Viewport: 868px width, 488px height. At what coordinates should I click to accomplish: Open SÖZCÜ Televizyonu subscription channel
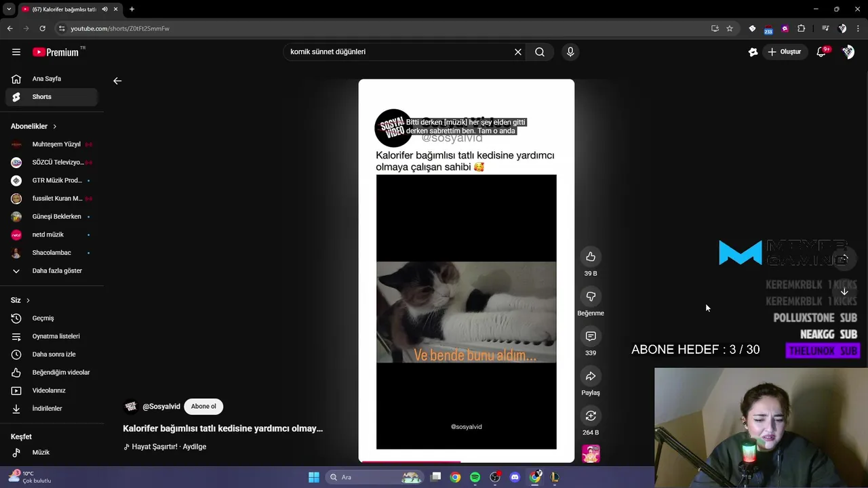(52, 162)
